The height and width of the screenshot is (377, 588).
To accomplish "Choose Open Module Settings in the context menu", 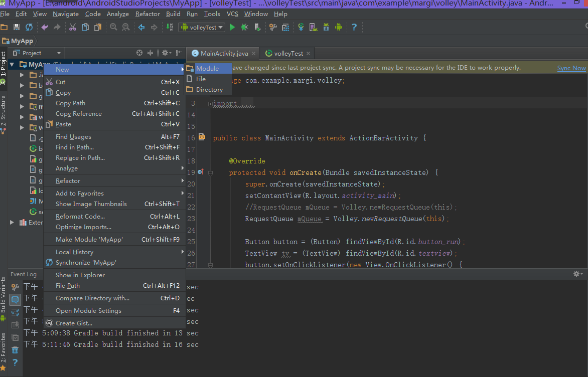I will [114, 311].
